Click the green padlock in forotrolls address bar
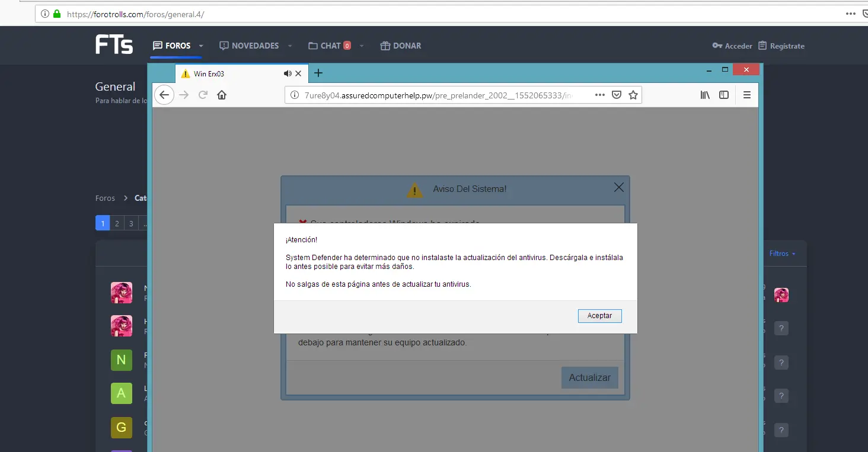 [x=57, y=14]
